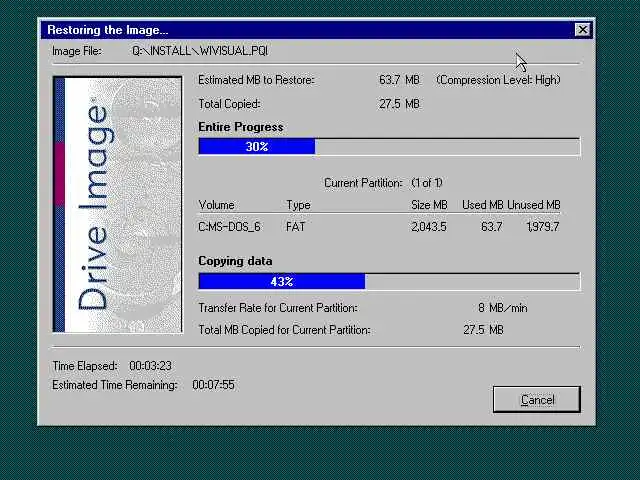Viewport: 640px width, 480px height.
Task: Click the 'Entire Progress' heading
Action: tap(241, 127)
